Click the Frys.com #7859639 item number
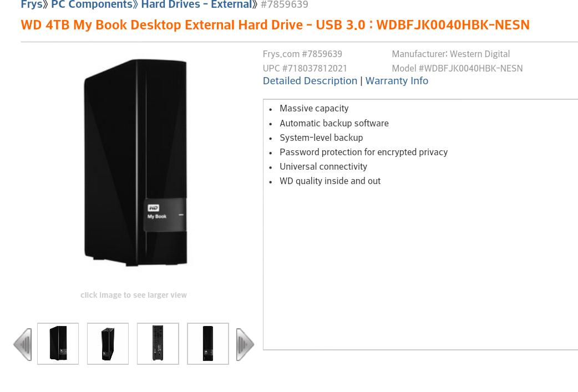578x392 pixels. [302, 54]
